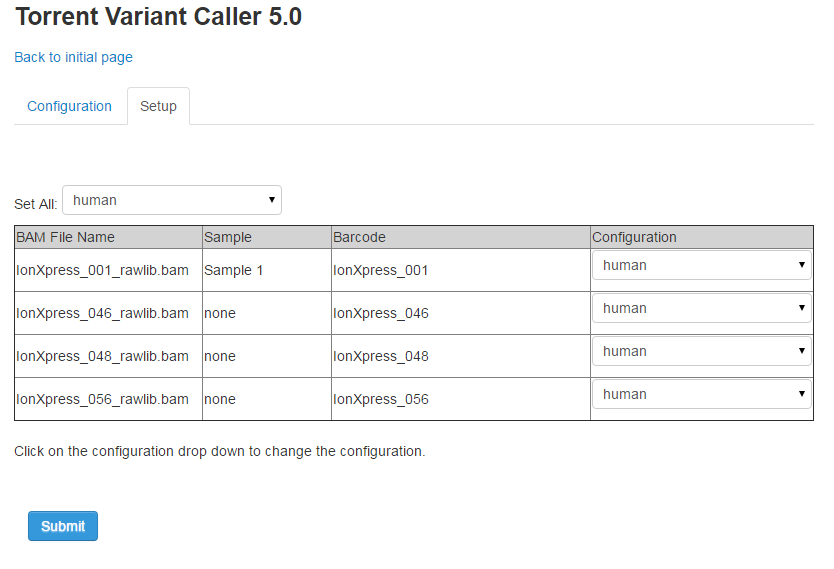
Task: Open configuration dropdown for IonXpress_001
Action: (702, 265)
